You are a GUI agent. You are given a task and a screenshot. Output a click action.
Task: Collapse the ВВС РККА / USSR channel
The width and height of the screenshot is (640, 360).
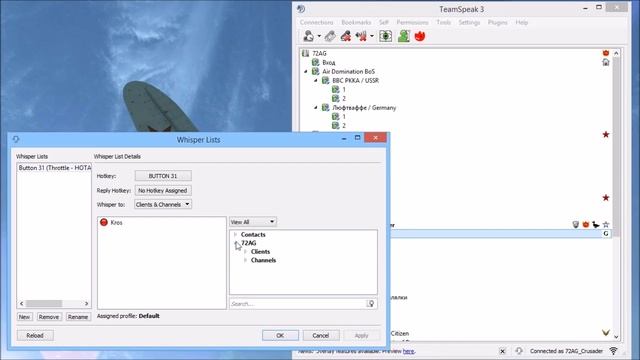click(316, 81)
